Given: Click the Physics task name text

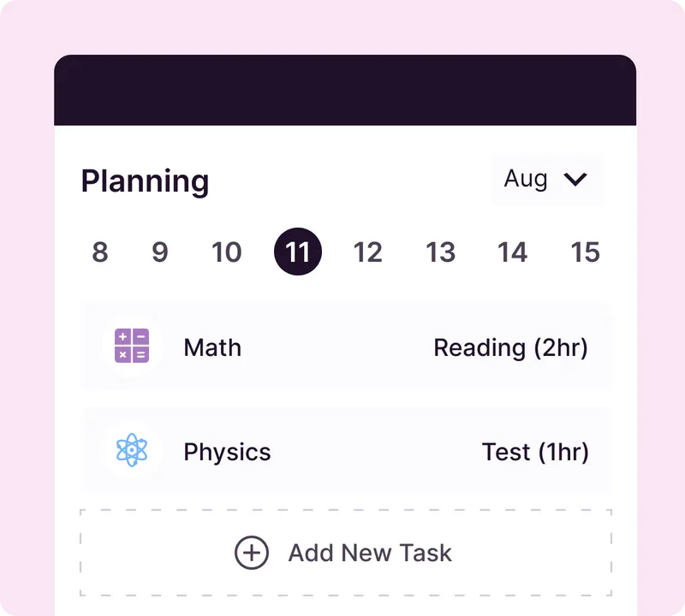Looking at the screenshot, I should (x=227, y=452).
